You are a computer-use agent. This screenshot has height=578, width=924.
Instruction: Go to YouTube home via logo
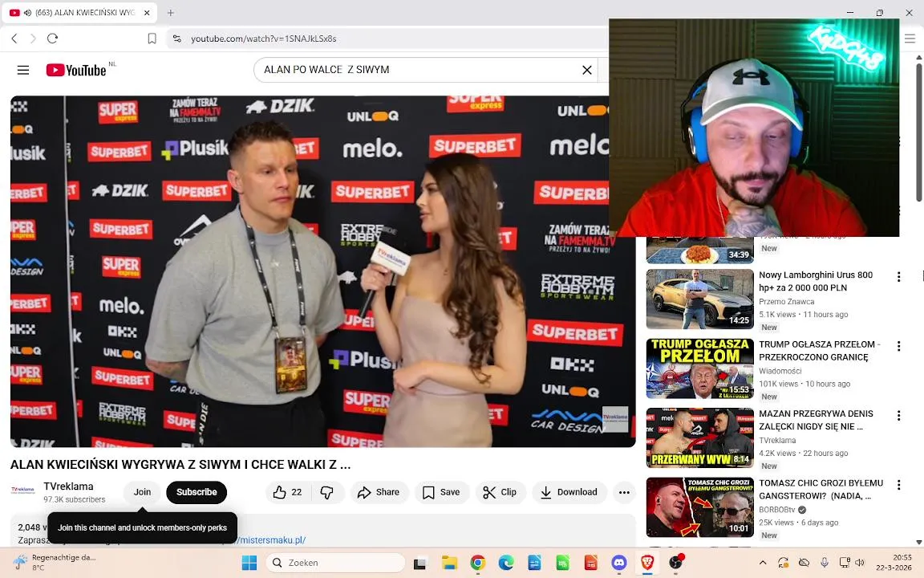[x=75, y=70]
